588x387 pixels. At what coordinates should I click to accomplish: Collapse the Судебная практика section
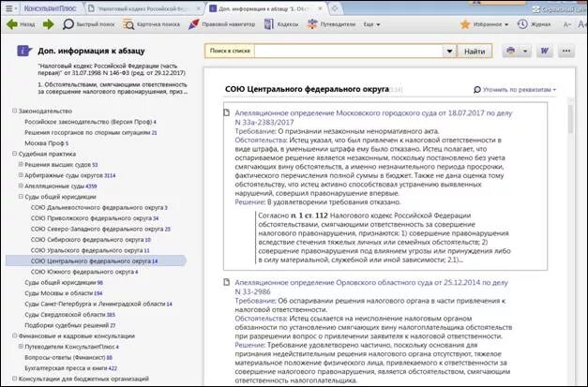tap(15, 154)
